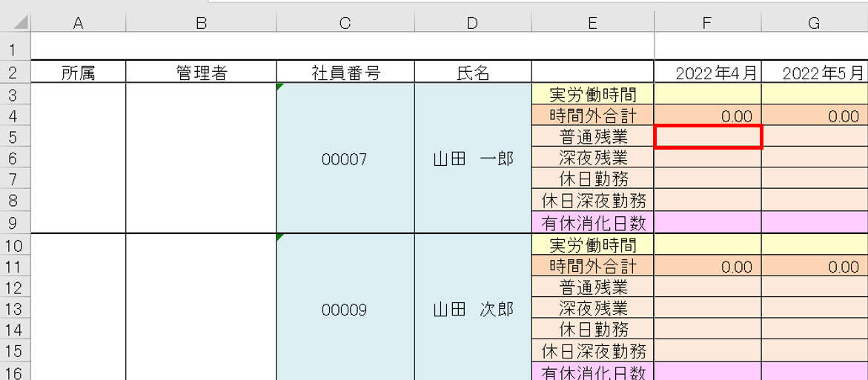
Task: Click 時間外合計 label in row 4
Action: pos(592,116)
